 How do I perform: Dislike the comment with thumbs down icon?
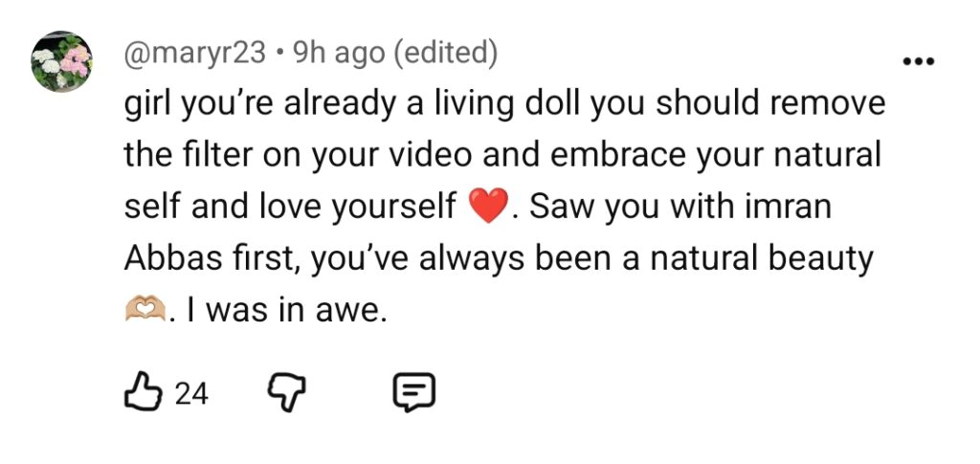[x=287, y=393]
